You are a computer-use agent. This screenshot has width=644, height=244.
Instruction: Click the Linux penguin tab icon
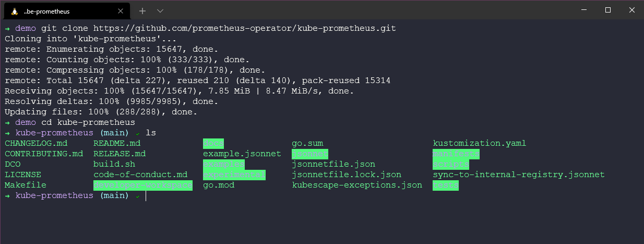(14, 10)
